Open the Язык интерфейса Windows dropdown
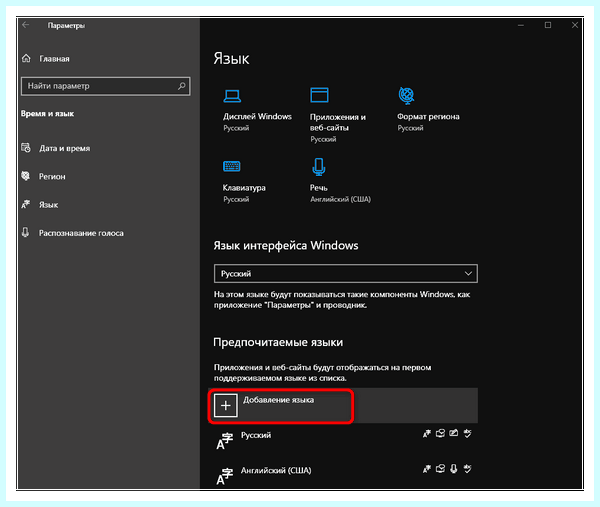The width and height of the screenshot is (600, 507). tap(346, 274)
